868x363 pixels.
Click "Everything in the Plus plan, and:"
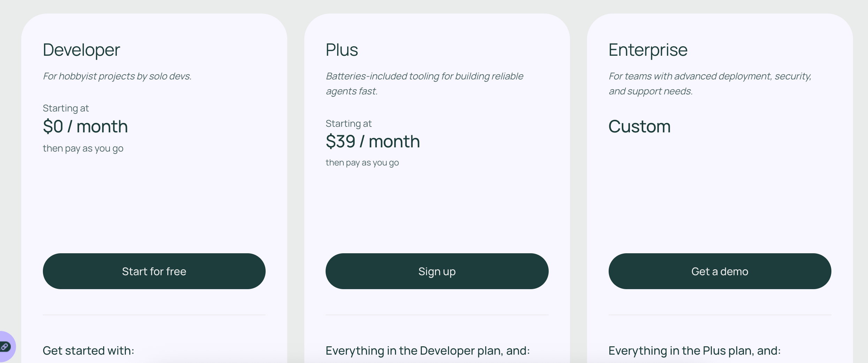tap(695, 350)
